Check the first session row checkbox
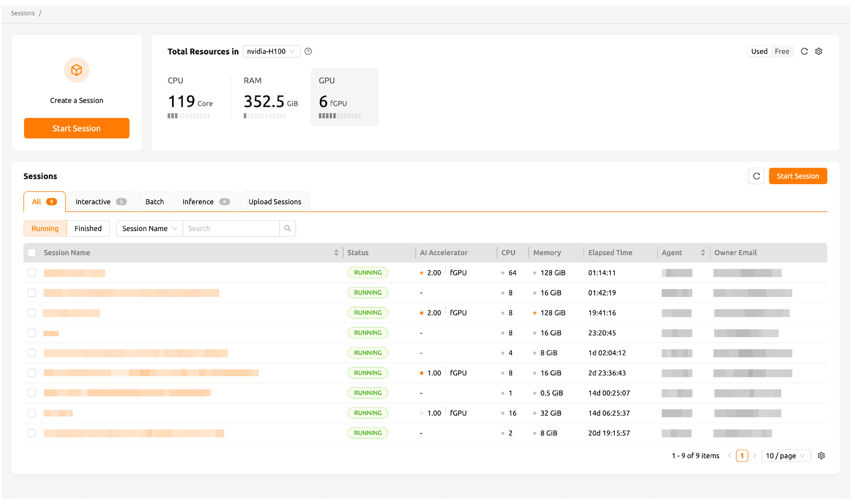 tap(32, 273)
